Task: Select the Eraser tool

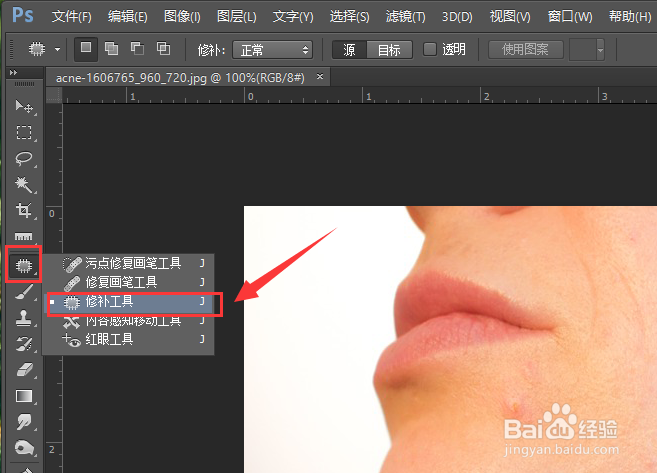Action: coord(24,370)
